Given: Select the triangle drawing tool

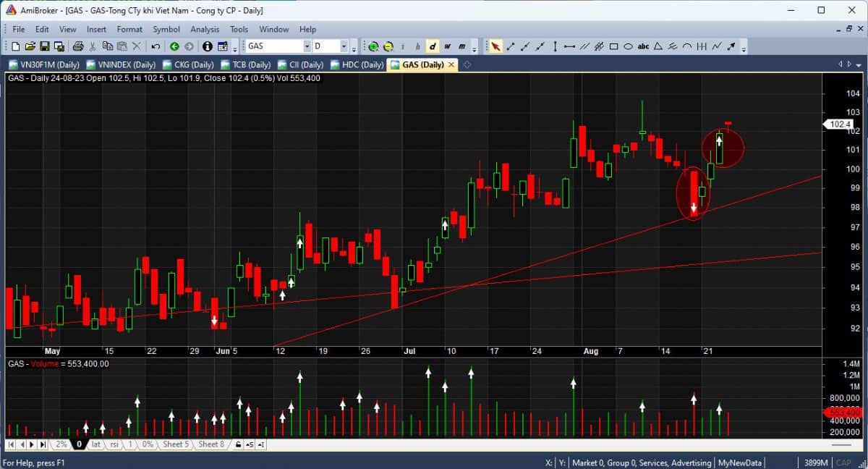Looking at the screenshot, I should [x=658, y=46].
